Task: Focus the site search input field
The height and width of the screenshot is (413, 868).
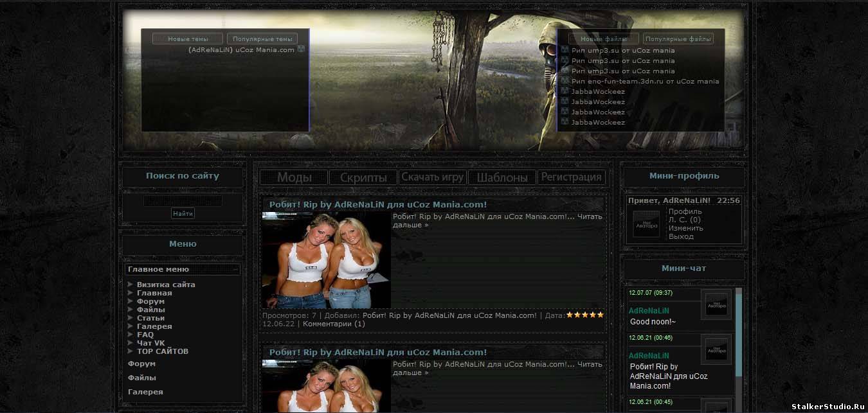Action: coord(183,201)
